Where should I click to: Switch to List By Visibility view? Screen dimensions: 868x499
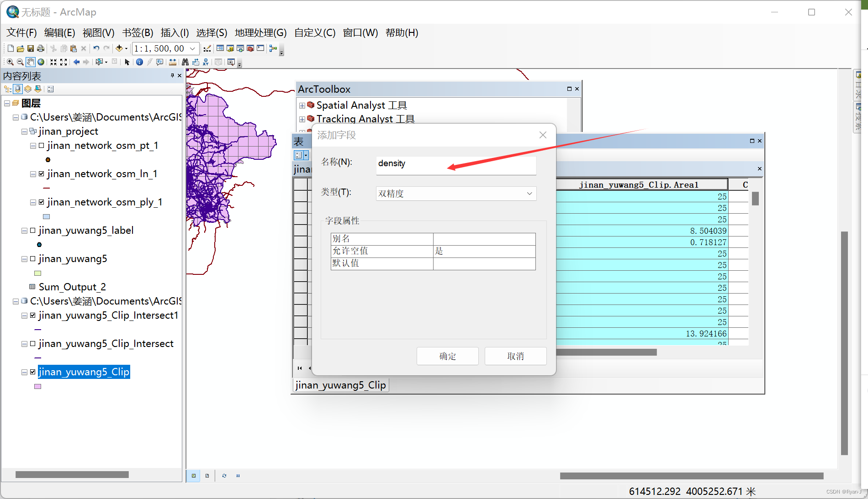tap(28, 89)
